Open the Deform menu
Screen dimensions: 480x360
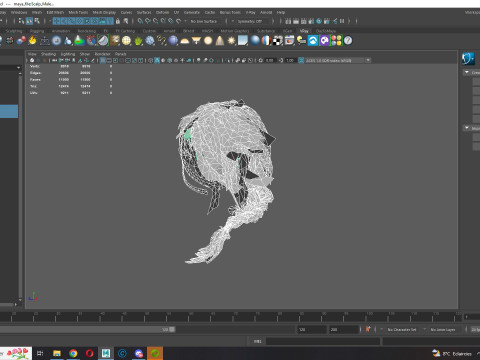pos(162,12)
